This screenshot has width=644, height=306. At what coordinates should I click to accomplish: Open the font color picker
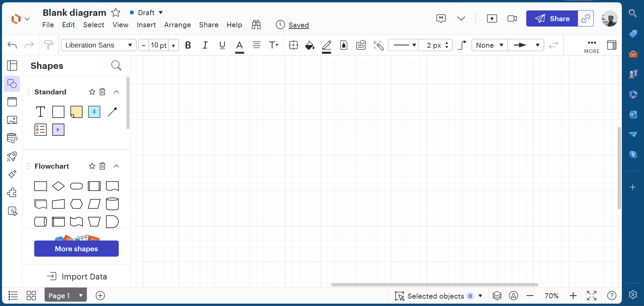point(239,45)
